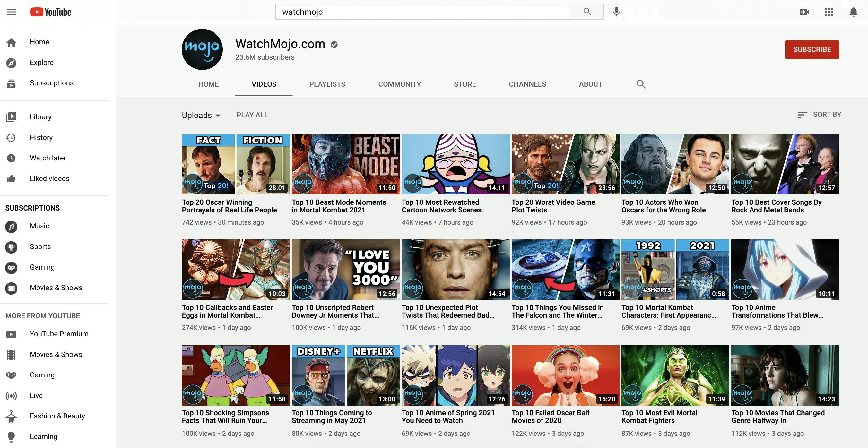Switch to the Playlists tab
The height and width of the screenshot is (448, 868).
tap(327, 84)
